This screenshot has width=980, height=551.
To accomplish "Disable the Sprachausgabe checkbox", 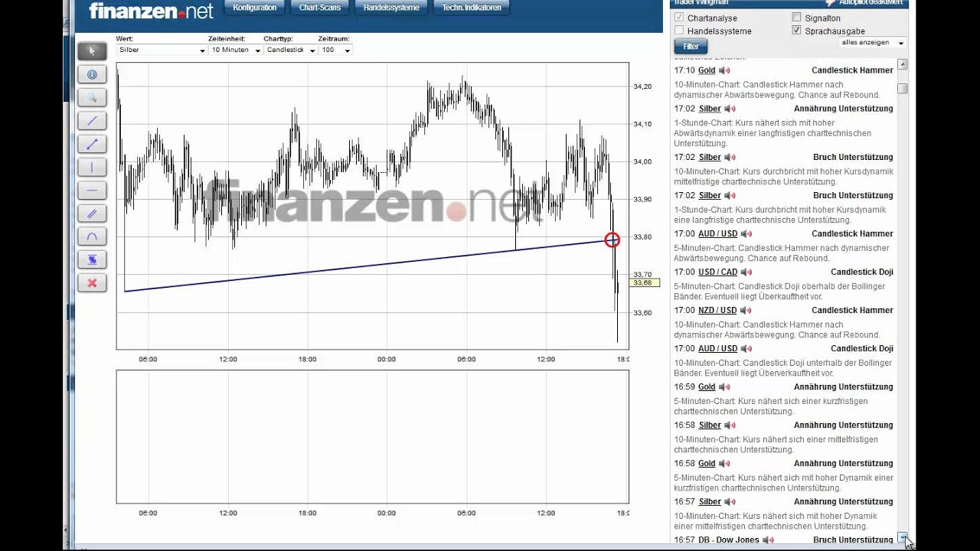I will coord(796,31).
